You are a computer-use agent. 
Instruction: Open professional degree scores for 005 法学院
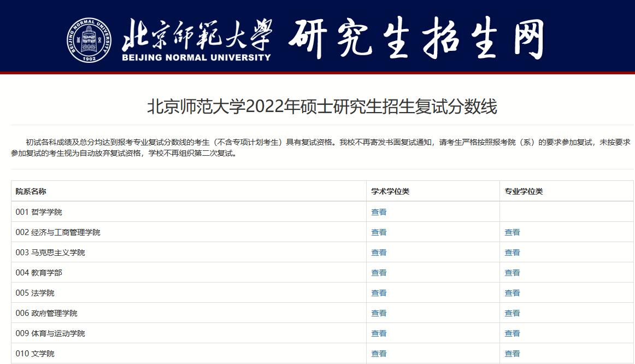pos(513,292)
